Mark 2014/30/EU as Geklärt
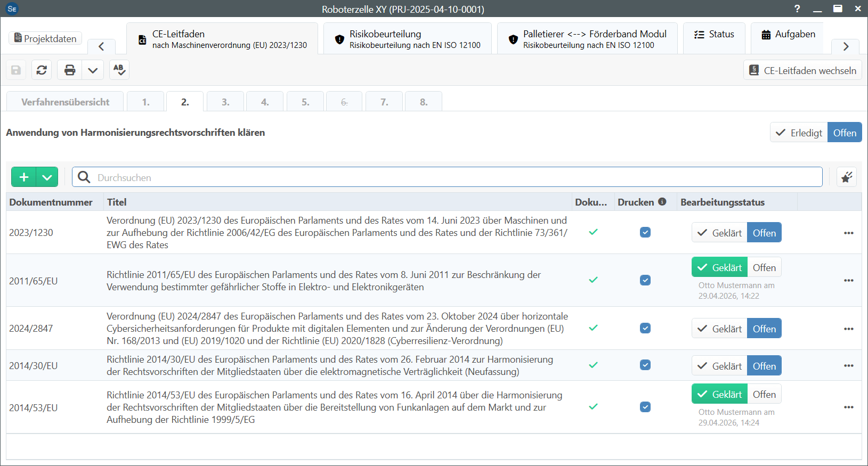This screenshot has height=466, width=868. coord(719,366)
